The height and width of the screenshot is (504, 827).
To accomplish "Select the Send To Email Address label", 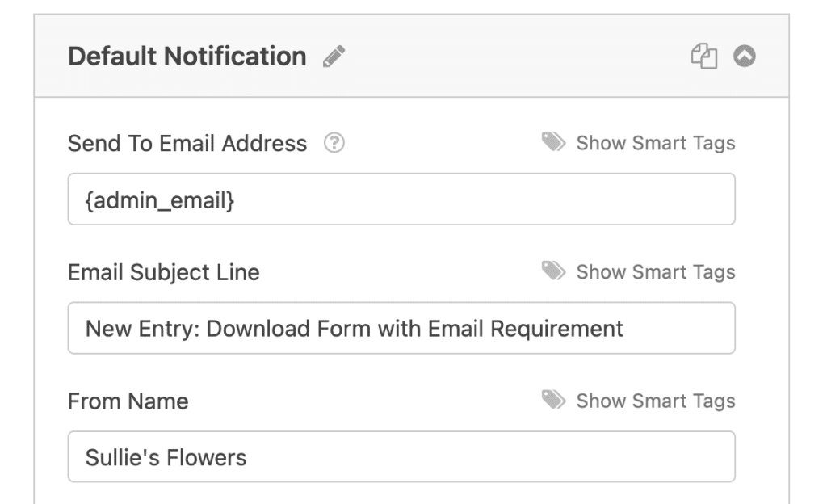I will coord(187,142).
